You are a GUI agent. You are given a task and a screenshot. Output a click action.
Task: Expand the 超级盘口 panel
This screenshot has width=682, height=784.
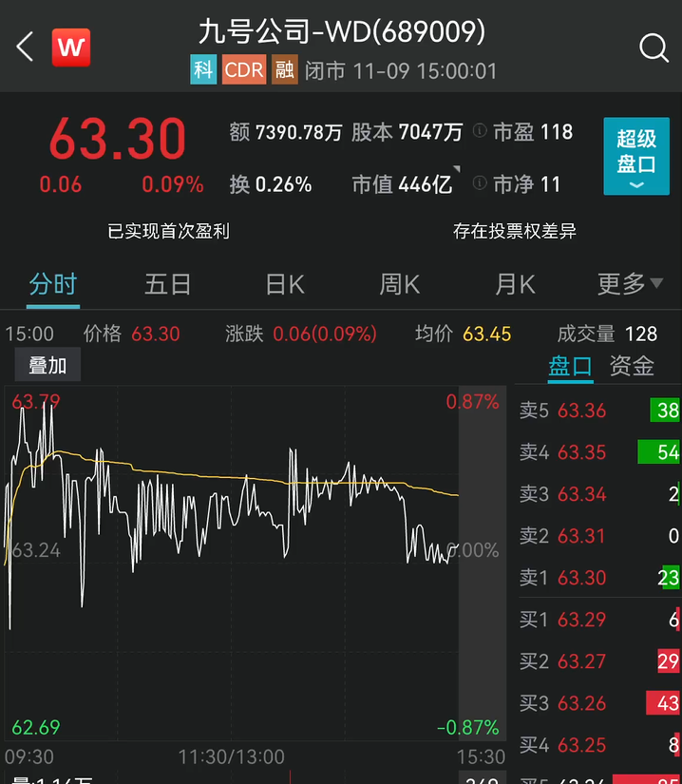coord(636,156)
